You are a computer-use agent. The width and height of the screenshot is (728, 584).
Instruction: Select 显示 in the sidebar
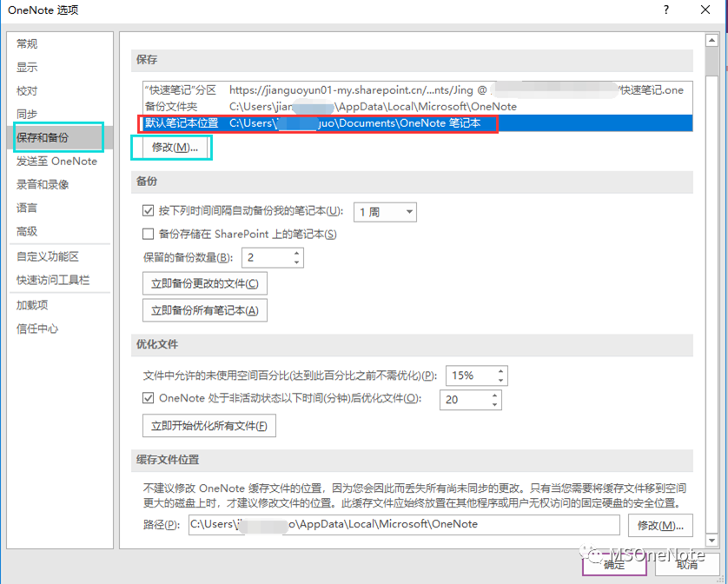pos(27,68)
